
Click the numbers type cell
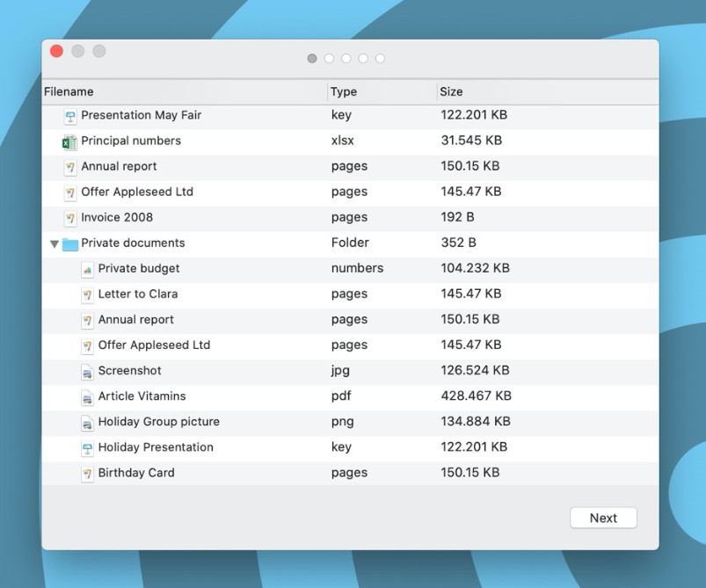click(x=357, y=268)
